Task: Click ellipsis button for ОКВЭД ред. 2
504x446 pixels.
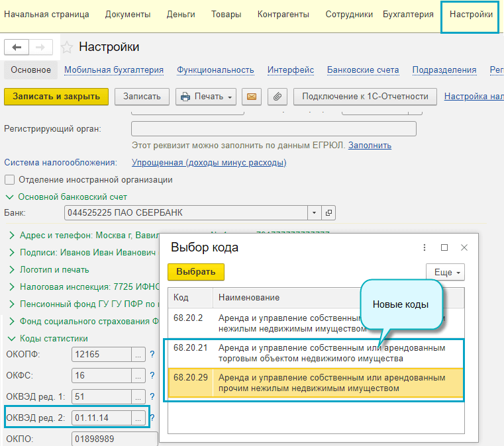Action: [x=138, y=418]
